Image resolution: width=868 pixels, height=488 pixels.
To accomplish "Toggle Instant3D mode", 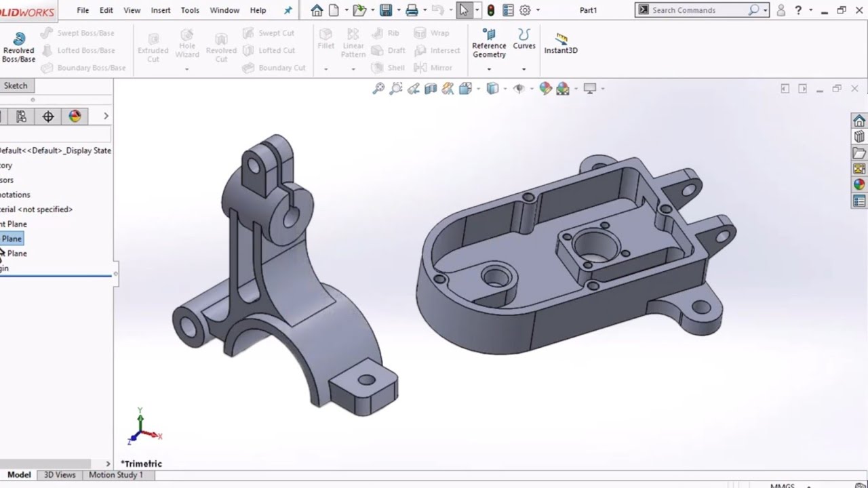I will point(561,44).
